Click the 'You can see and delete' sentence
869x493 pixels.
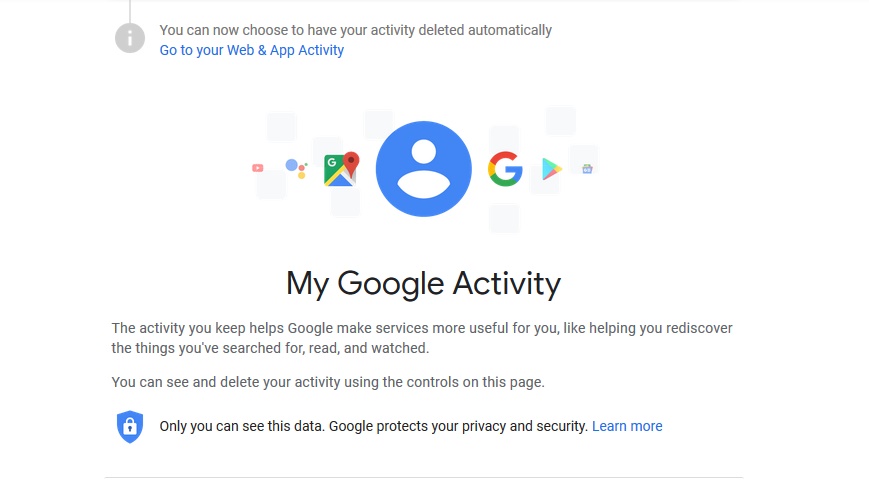tap(327, 382)
